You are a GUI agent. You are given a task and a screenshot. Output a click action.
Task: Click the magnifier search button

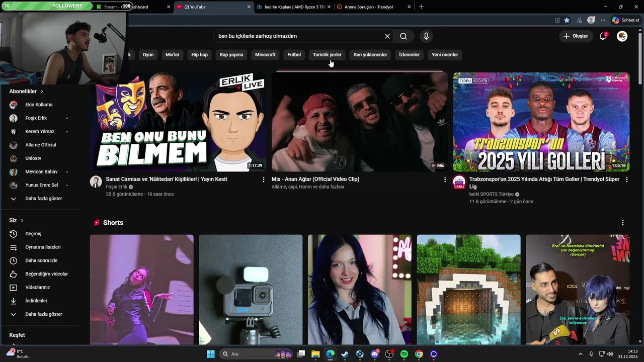click(x=404, y=36)
